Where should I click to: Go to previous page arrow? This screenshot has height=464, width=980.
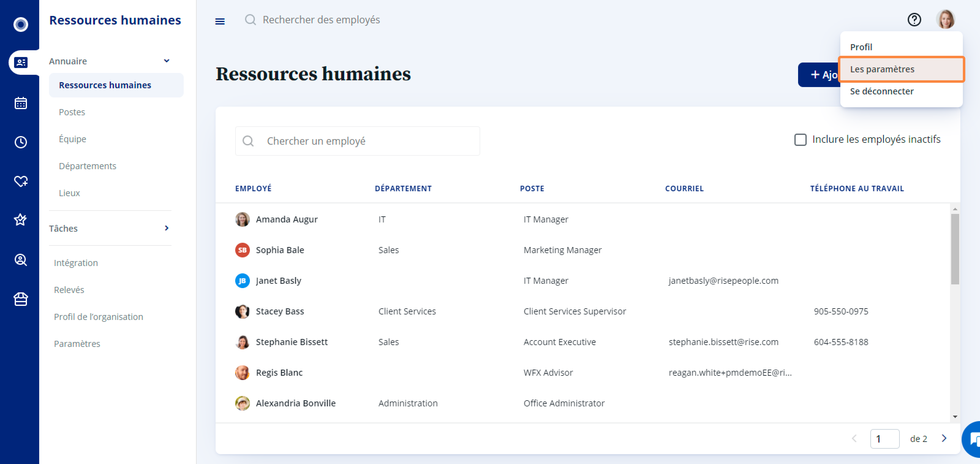tap(854, 439)
